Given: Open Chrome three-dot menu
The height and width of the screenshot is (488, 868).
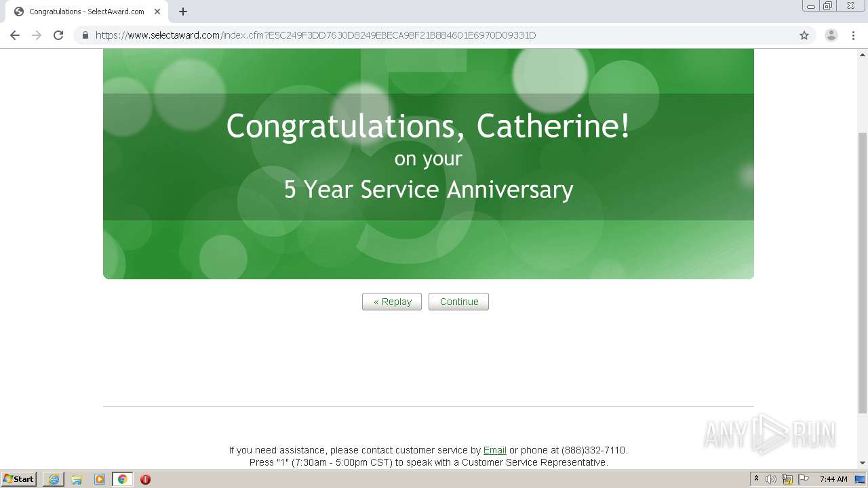Looking at the screenshot, I should click(x=854, y=35).
